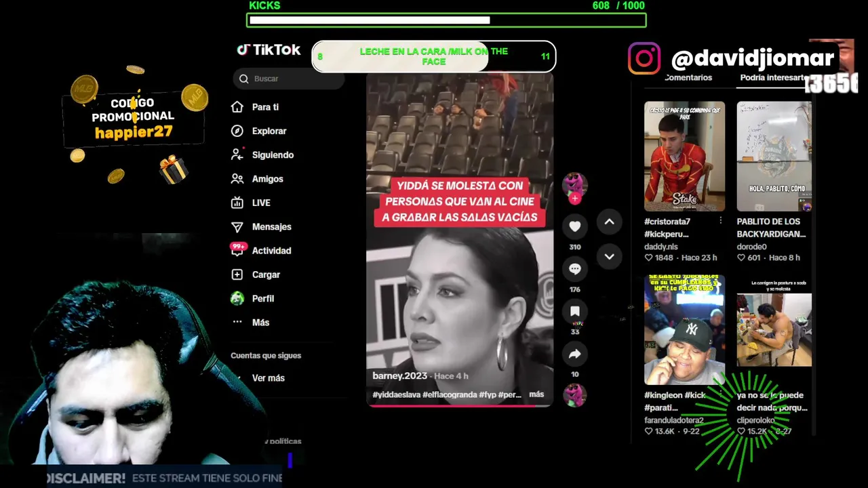This screenshot has width=868, height=488.
Task: Click the DISCLAIMER ticker text
Action: [164, 479]
